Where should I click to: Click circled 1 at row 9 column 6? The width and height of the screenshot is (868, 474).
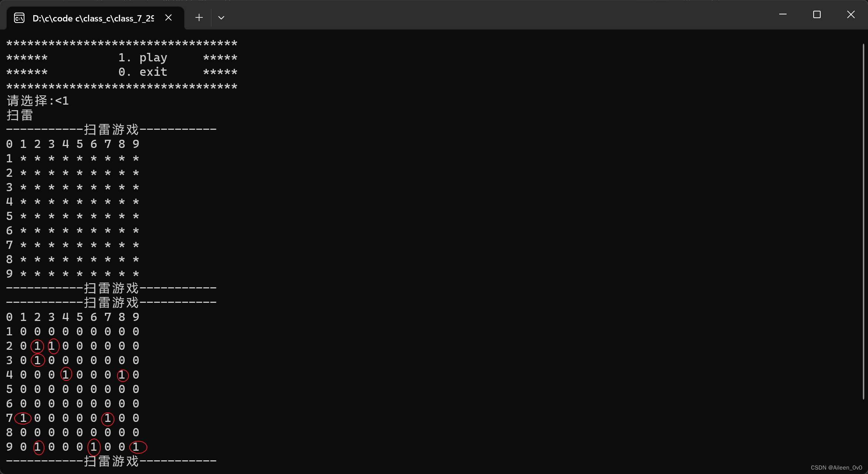pos(94,447)
